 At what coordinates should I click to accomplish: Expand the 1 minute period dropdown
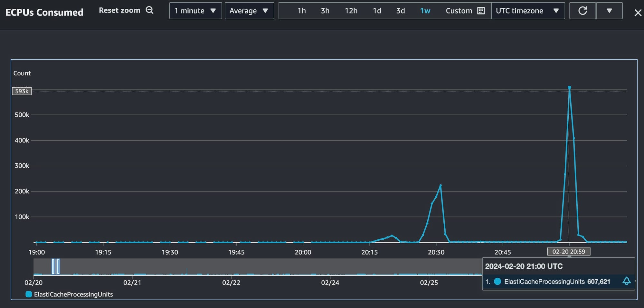click(x=195, y=11)
